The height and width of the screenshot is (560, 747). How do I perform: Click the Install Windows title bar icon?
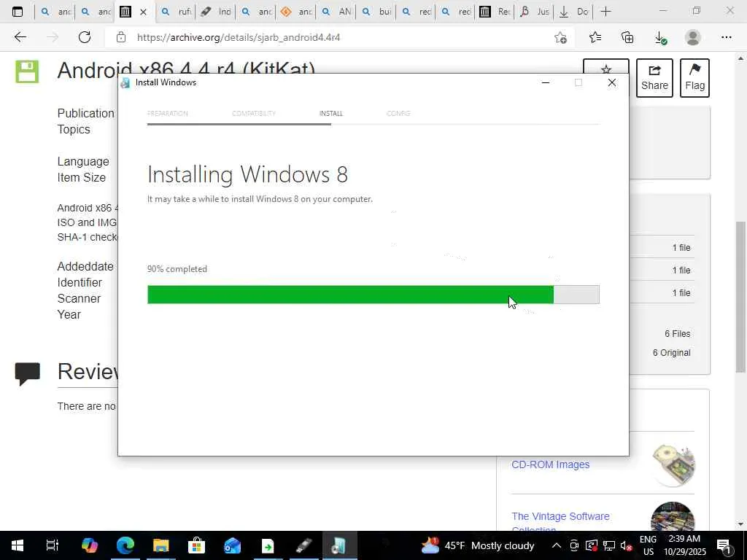[x=125, y=83]
